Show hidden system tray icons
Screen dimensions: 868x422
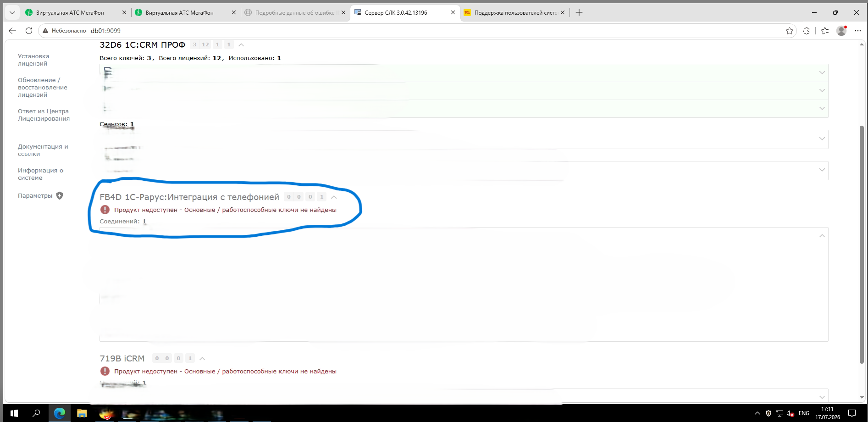[x=757, y=413]
